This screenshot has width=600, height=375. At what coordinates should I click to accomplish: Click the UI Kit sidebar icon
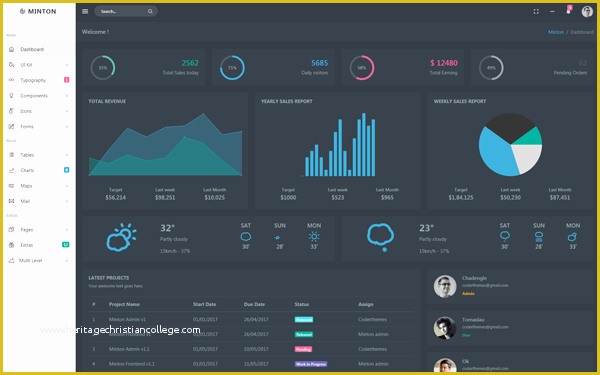coord(11,65)
